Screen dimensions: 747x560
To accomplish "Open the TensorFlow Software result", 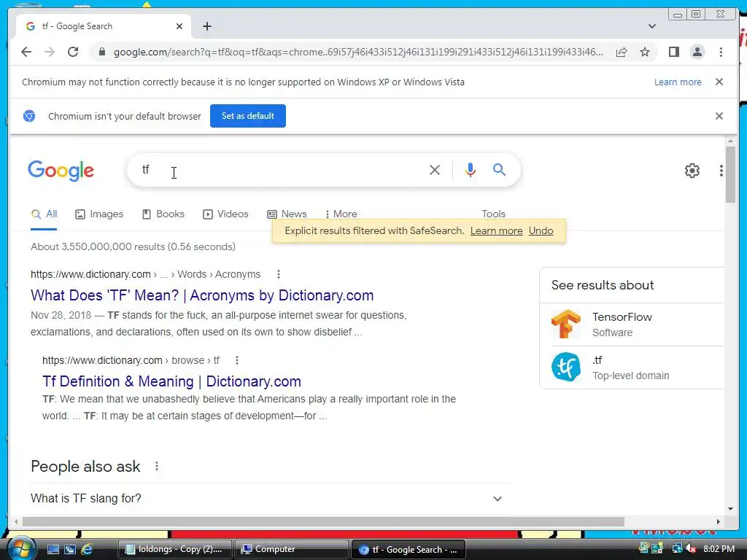I will point(632,324).
